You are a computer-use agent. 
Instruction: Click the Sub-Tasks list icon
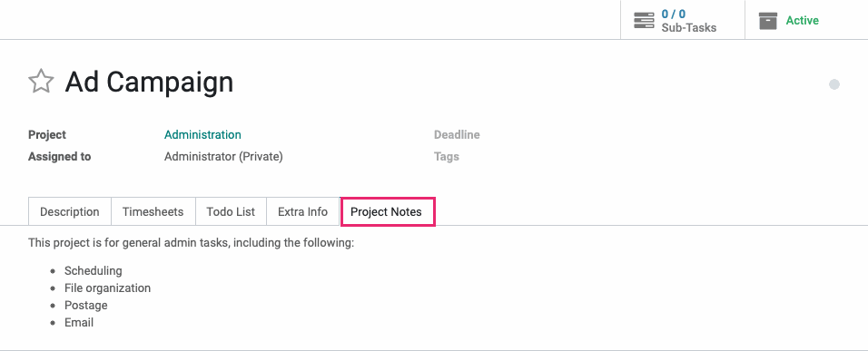(644, 21)
